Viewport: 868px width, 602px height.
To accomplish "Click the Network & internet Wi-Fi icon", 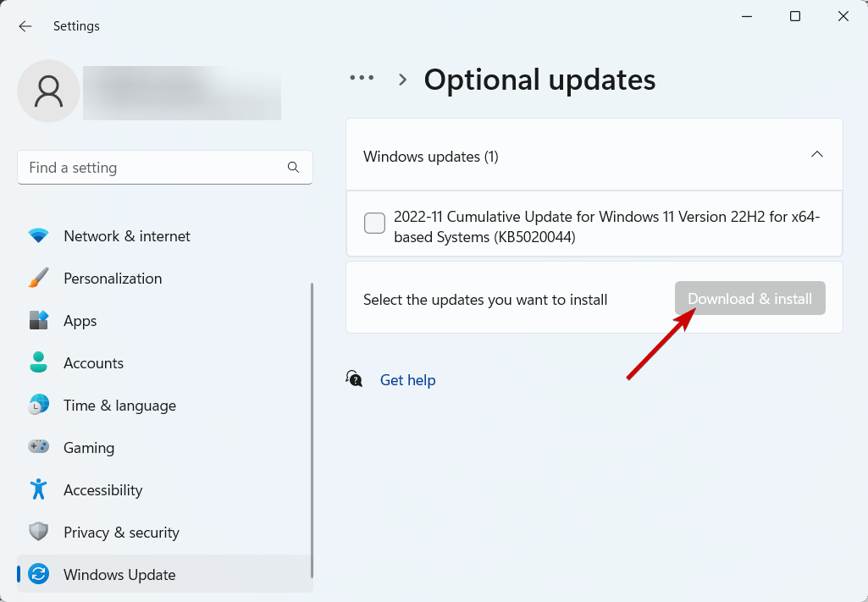I will point(38,235).
